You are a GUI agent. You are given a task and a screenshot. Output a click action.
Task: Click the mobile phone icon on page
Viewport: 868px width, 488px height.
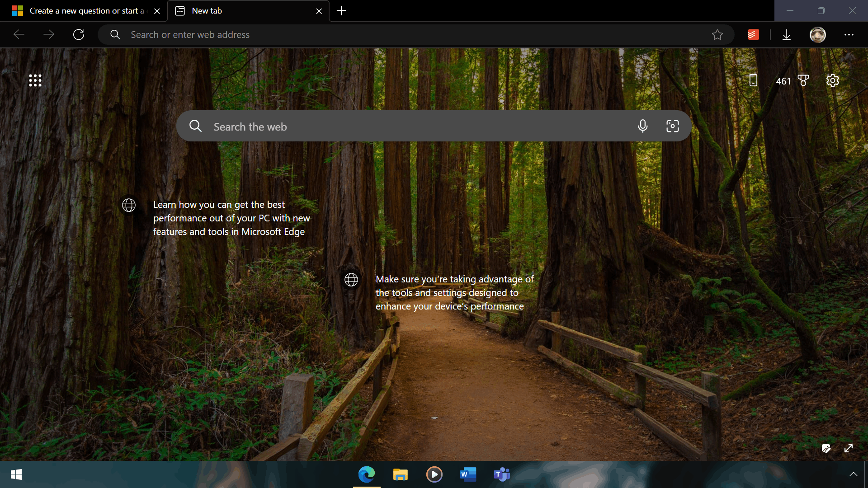click(x=753, y=80)
